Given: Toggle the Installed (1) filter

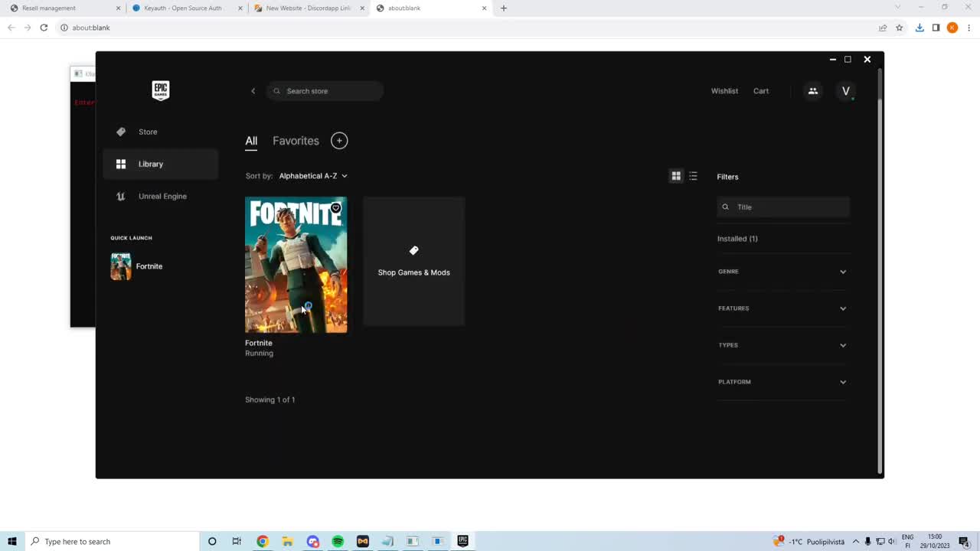Looking at the screenshot, I should (x=737, y=238).
